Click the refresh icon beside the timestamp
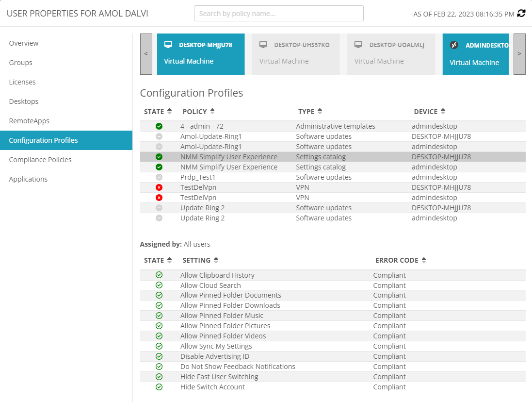532x402 pixels. 521,14
